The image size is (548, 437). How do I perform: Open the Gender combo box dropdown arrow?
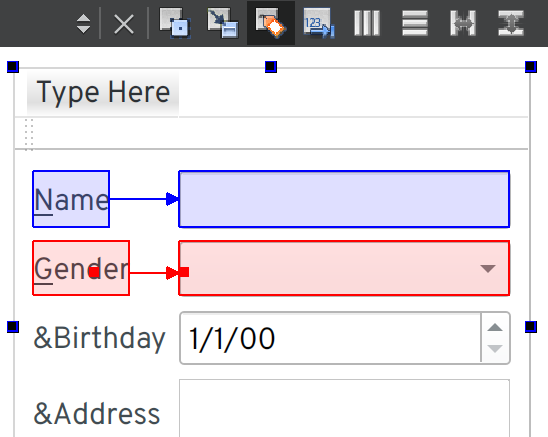488,268
